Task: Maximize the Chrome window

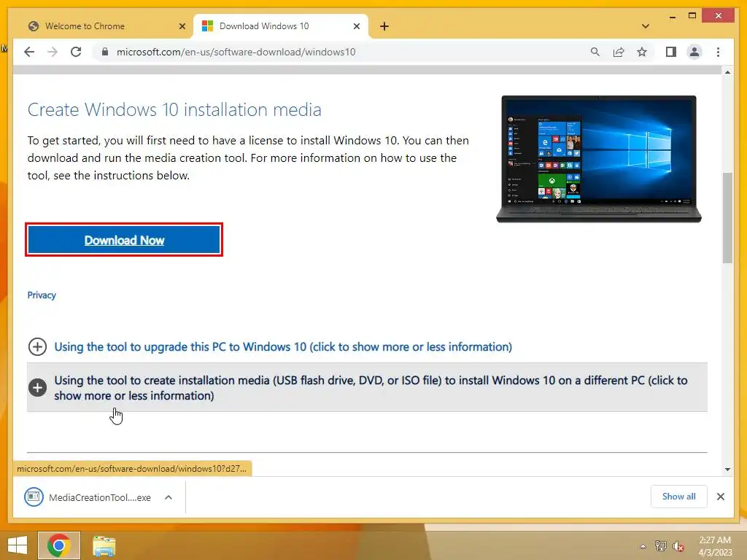Action: (x=692, y=16)
